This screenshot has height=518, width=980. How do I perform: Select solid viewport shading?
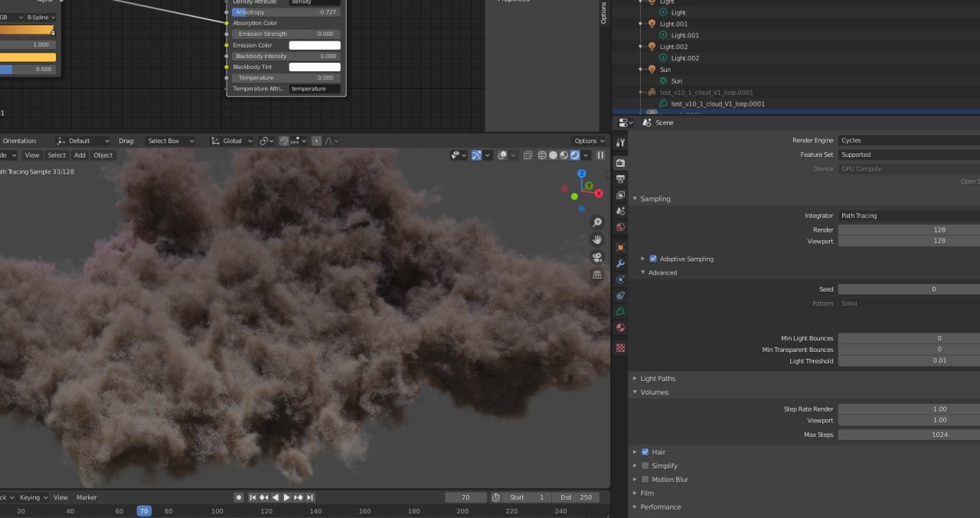[553, 155]
